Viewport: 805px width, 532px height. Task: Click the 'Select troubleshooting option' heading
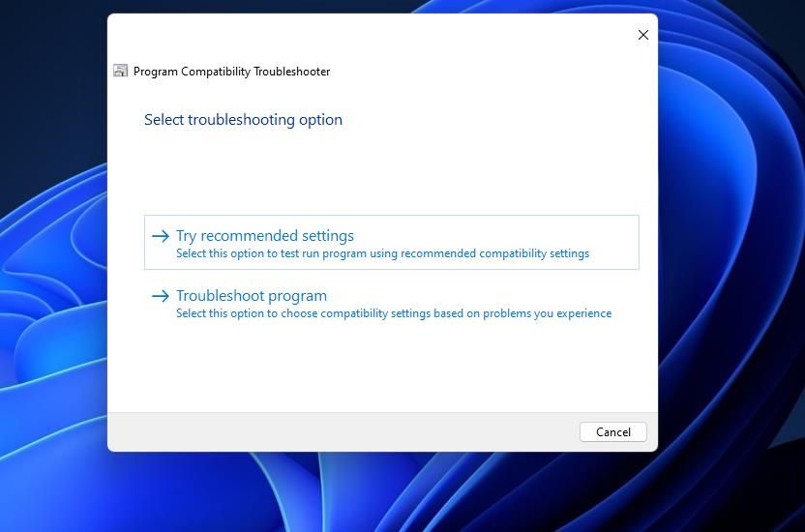click(x=243, y=120)
